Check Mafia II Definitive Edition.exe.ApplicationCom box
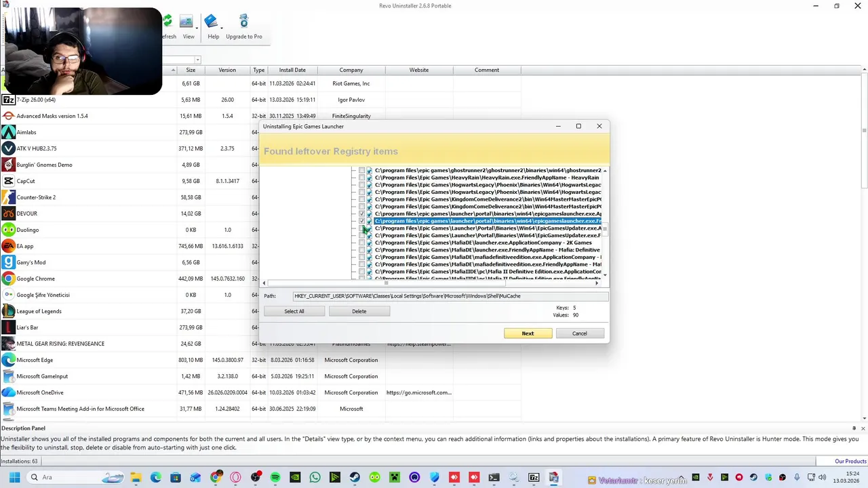The height and width of the screenshot is (488, 868). tap(361, 272)
